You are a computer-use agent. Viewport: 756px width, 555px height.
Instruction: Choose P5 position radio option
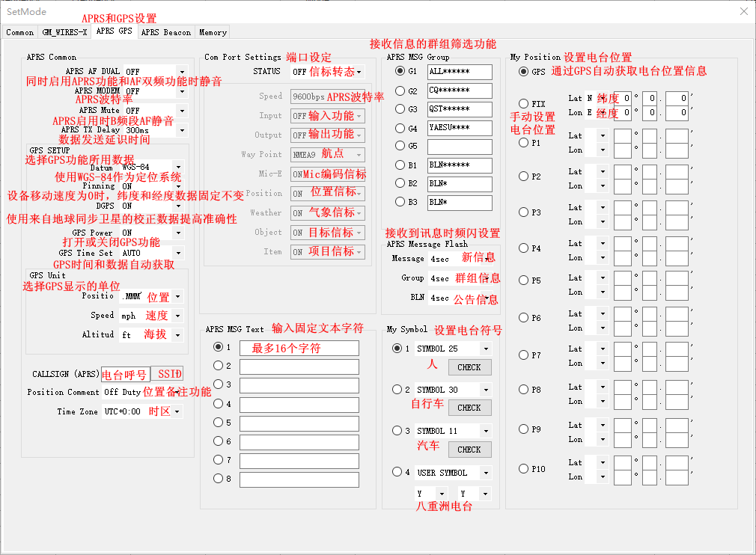coord(524,280)
